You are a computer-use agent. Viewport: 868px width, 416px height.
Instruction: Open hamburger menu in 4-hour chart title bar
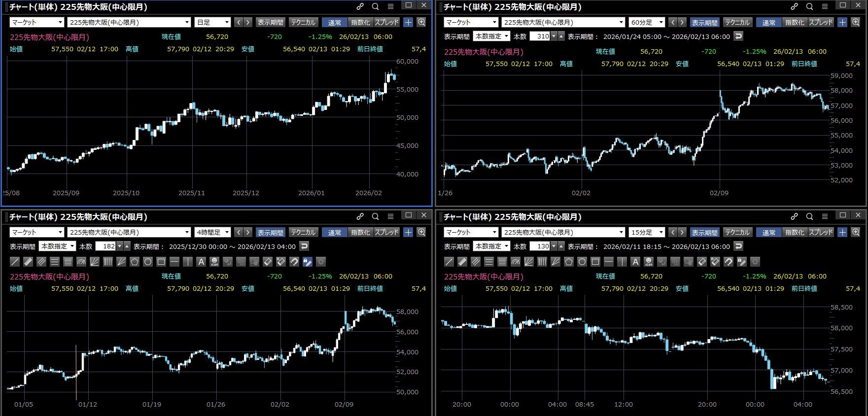click(x=390, y=216)
